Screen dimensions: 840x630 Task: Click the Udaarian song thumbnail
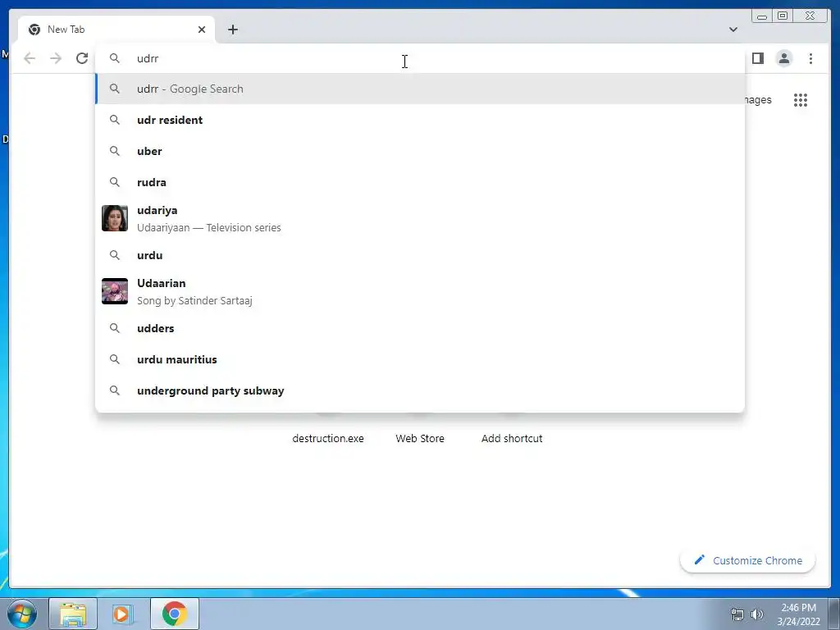(x=115, y=291)
